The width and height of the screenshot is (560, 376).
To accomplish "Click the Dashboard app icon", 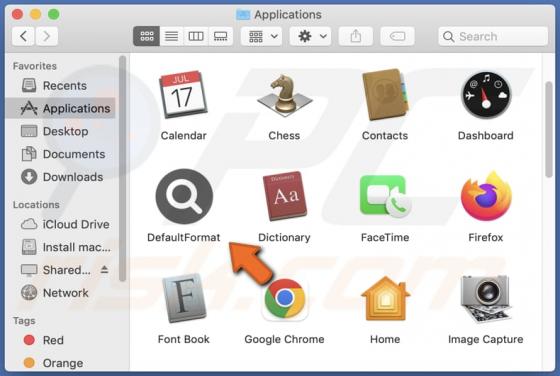I will 486,95.
